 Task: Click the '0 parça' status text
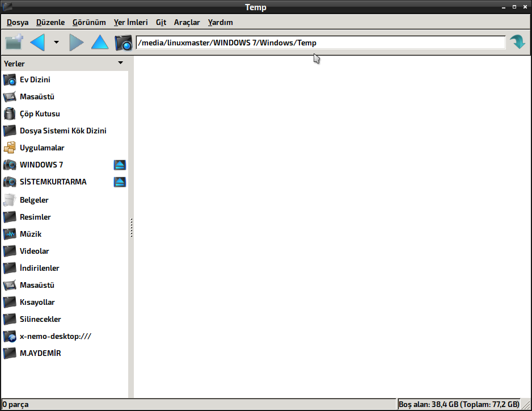16,405
